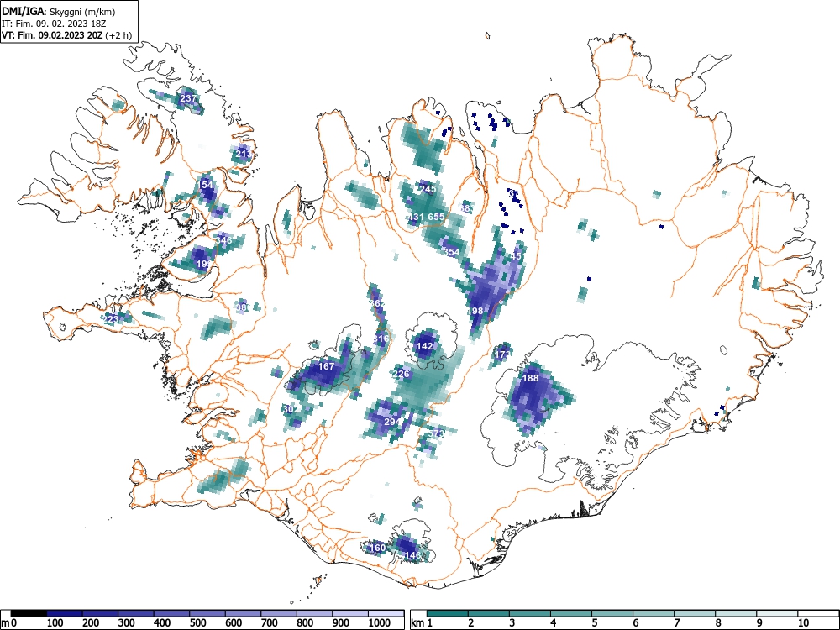The width and height of the screenshot is (840, 630).
Task: Select the "(+2 h)" forecast offset text
Action: click(118, 35)
